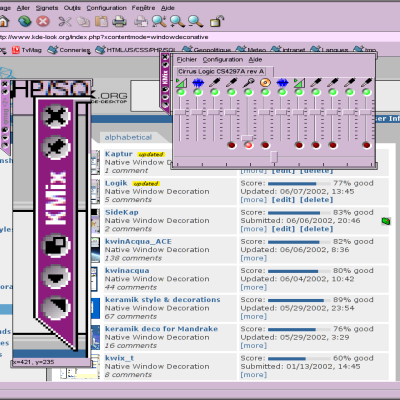This screenshot has width=400, height=400.
Task: Click the open padlock security icon
Action: 217,21
